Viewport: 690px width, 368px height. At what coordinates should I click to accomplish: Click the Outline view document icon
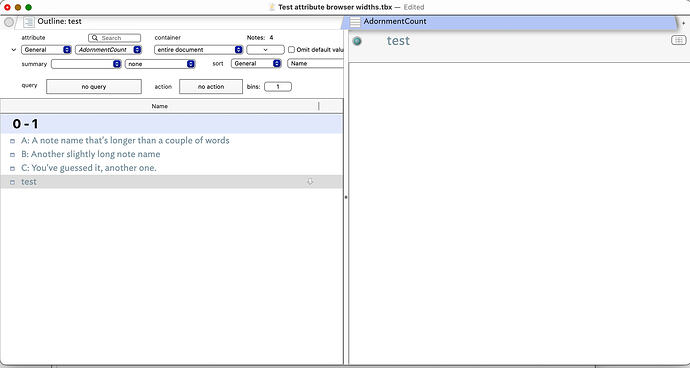point(29,22)
